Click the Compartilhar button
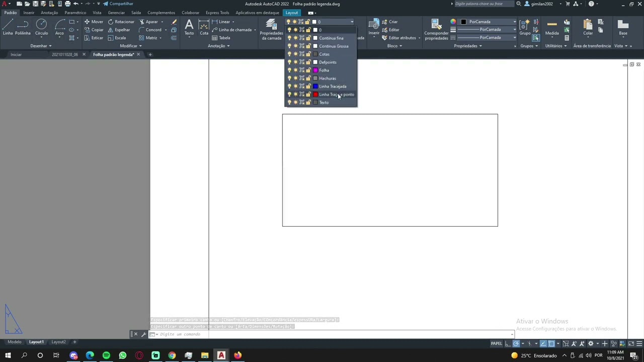644x362 pixels. tap(118, 4)
